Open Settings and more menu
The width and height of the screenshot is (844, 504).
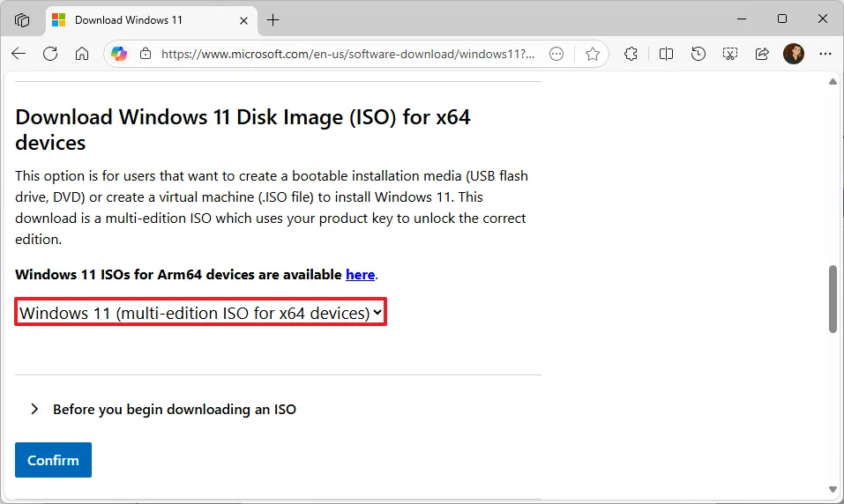click(x=825, y=54)
